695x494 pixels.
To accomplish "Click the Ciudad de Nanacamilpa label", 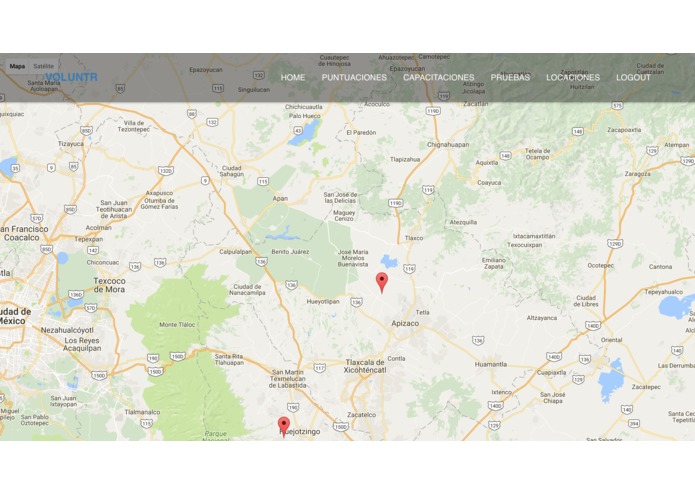I will [x=247, y=290].
